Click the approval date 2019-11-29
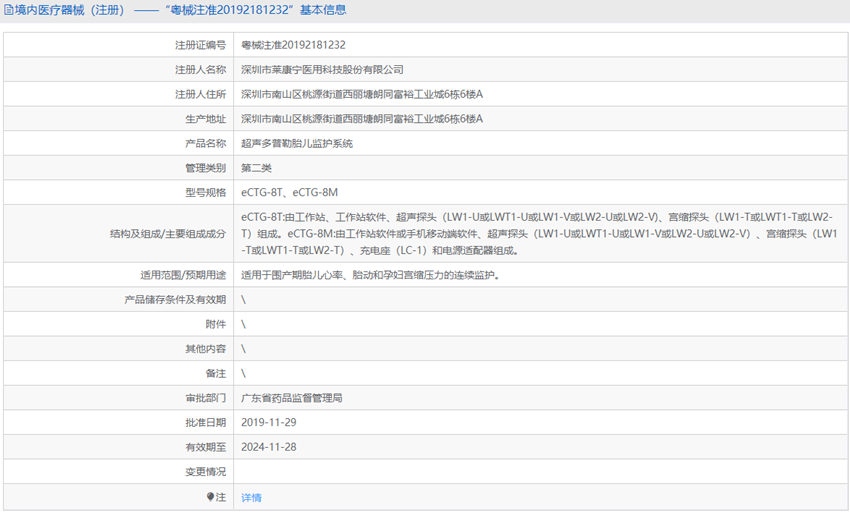 [x=268, y=422]
